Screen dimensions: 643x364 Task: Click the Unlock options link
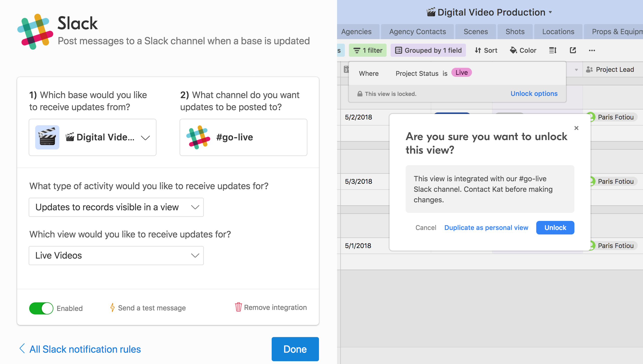pyautogui.click(x=534, y=94)
